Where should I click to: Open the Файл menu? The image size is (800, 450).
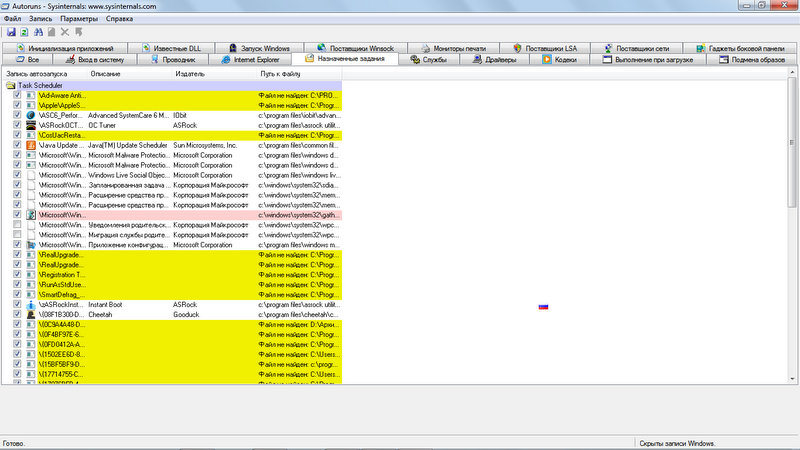pos(13,19)
